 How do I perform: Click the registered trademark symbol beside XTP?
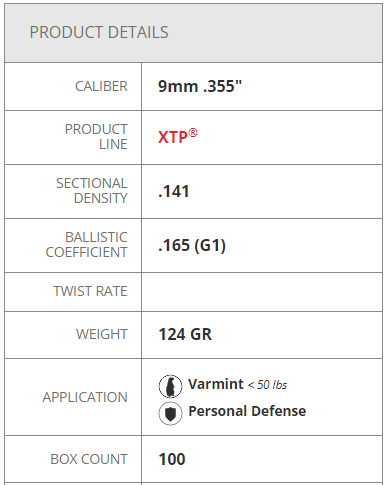click(x=193, y=133)
